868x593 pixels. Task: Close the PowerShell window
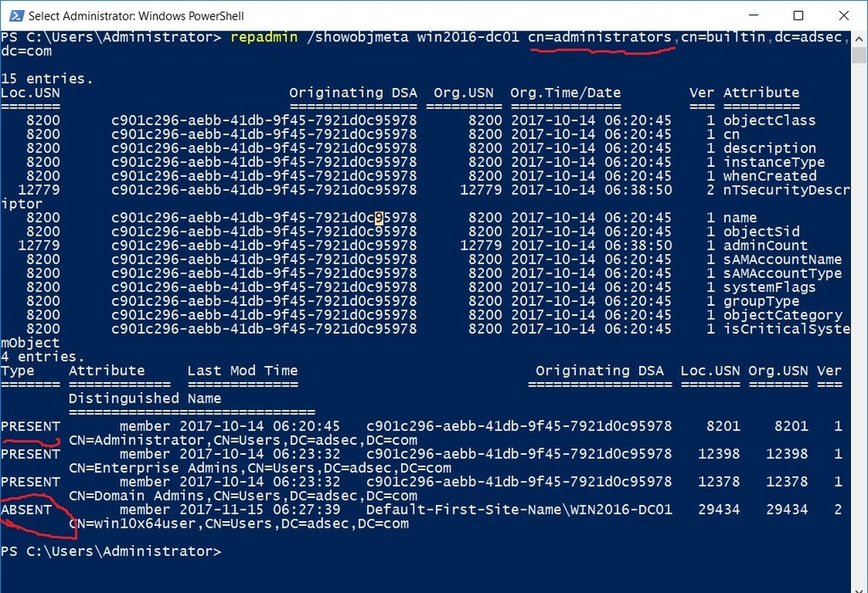pos(843,15)
